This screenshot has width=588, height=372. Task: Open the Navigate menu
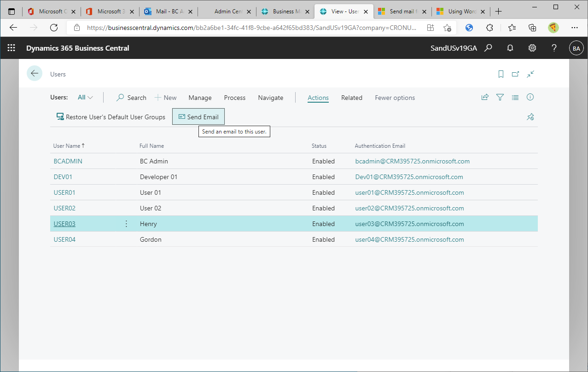tap(270, 98)
